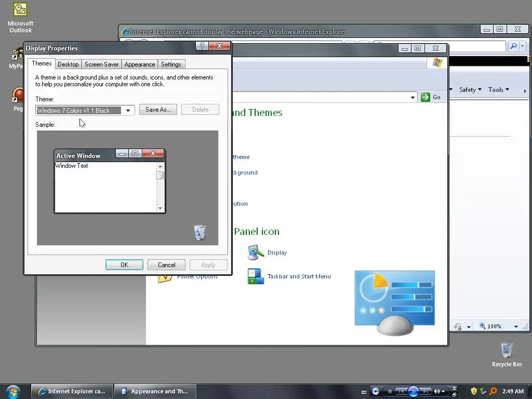This screenshot has width=532, height=399.
Task: Click the Display Properties help question mark
Action: 202,46
